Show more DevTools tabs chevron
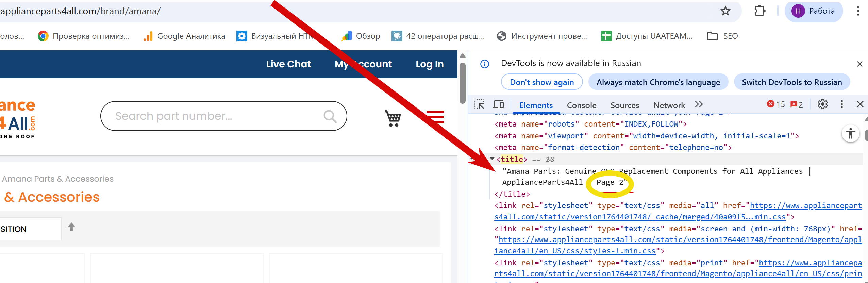The width and height of the screenshot is (868, 283). coord(699,104)
